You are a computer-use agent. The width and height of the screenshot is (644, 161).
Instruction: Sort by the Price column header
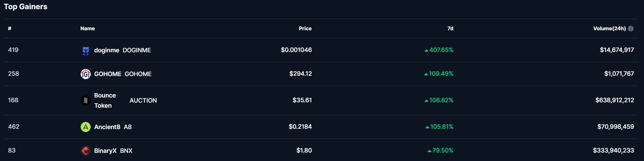click(305, 29)
